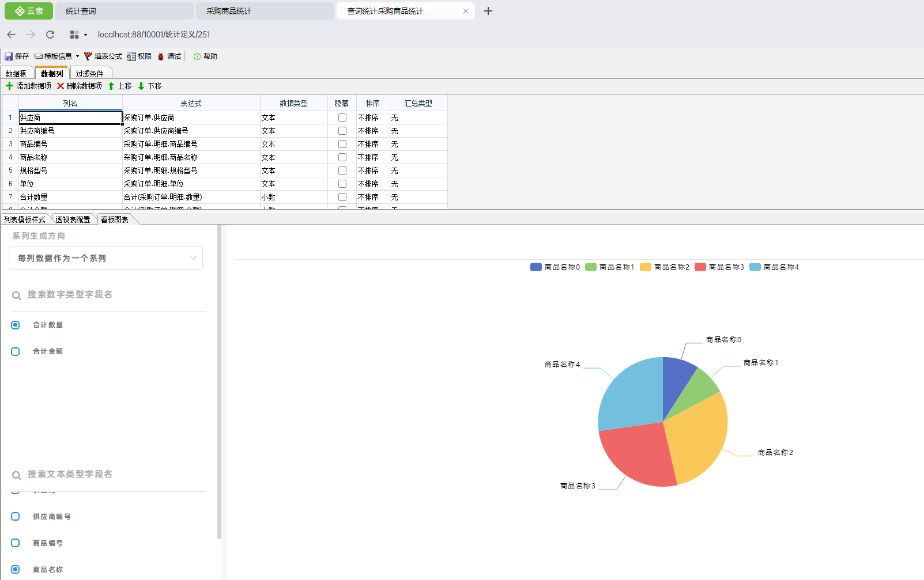Open the 透视表配置 tab
The image size is (924, 580).
[x=73, y=219]
